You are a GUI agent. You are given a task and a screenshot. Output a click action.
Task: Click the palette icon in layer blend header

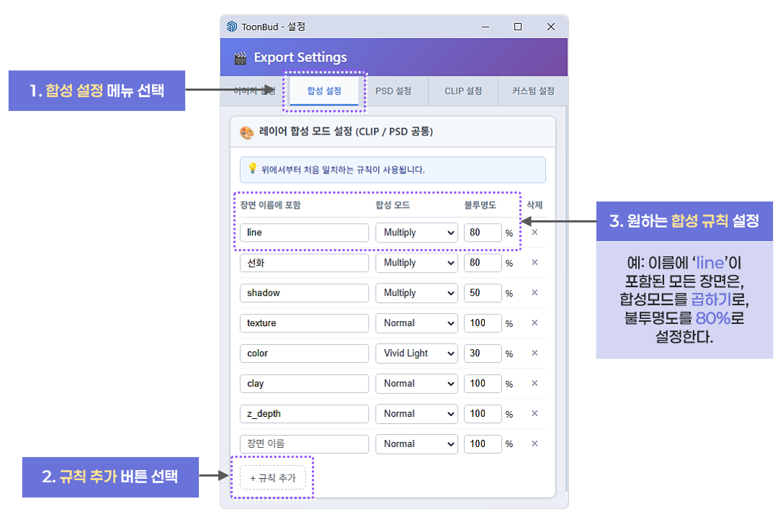pos(246,132)
